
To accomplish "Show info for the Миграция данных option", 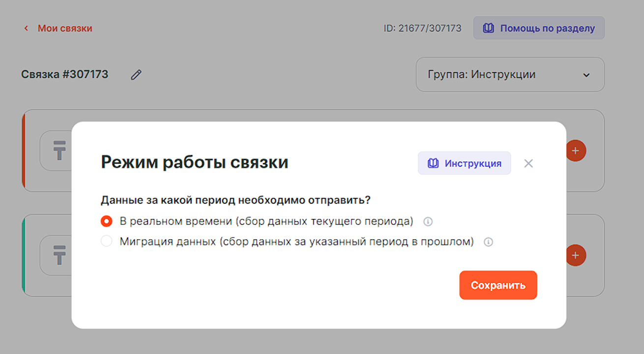I will click(488, 242).
